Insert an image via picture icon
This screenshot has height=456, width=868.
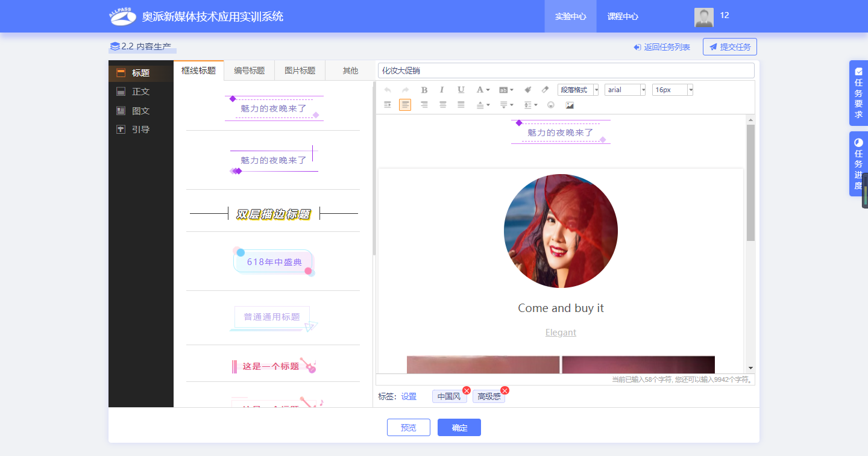[x=570, y=105]
